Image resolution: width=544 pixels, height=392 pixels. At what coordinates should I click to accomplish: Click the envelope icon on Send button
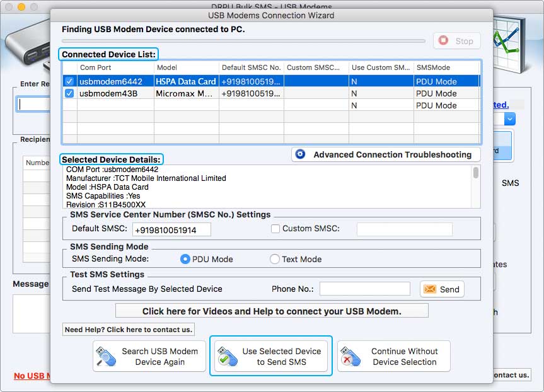coord(430,289)
